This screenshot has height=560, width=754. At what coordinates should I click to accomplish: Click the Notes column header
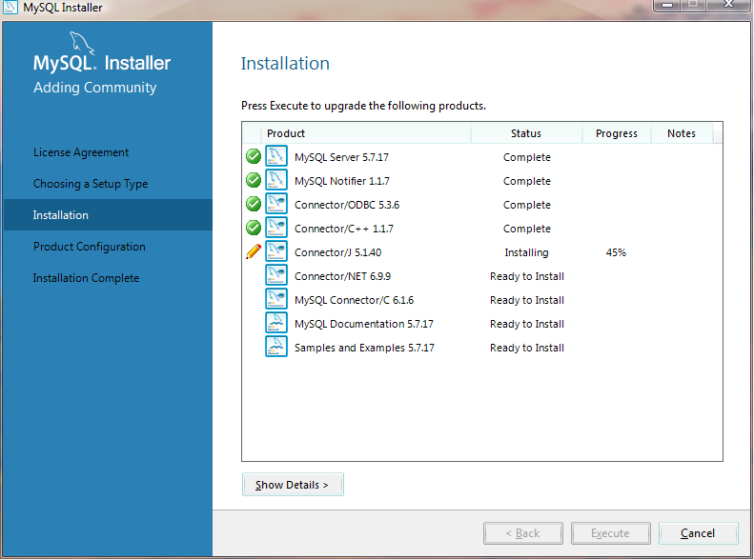pyautogui.click(x=682, y=133)
